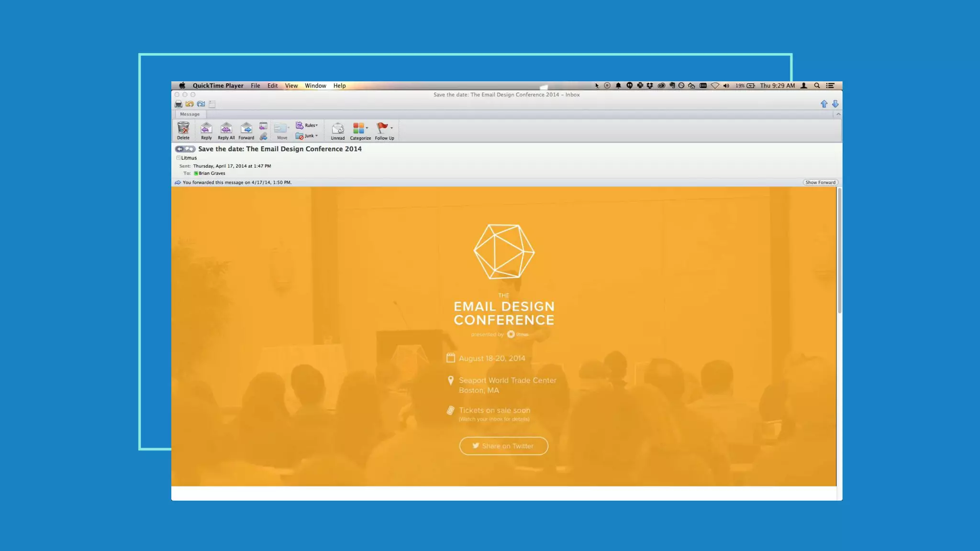Screen dimensions: 980x551
Task: Go to previous message with up arrow
Action: [824, 104]
